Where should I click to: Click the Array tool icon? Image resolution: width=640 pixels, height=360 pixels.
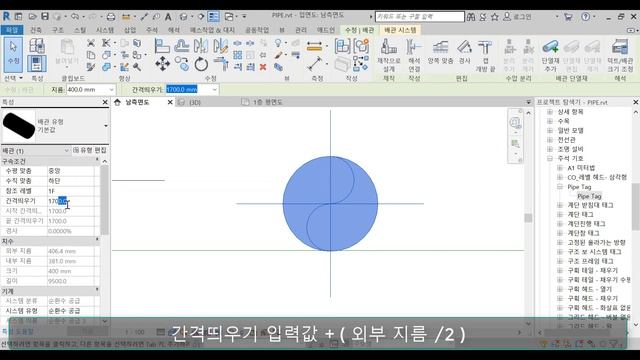click(x=238, y=55)
